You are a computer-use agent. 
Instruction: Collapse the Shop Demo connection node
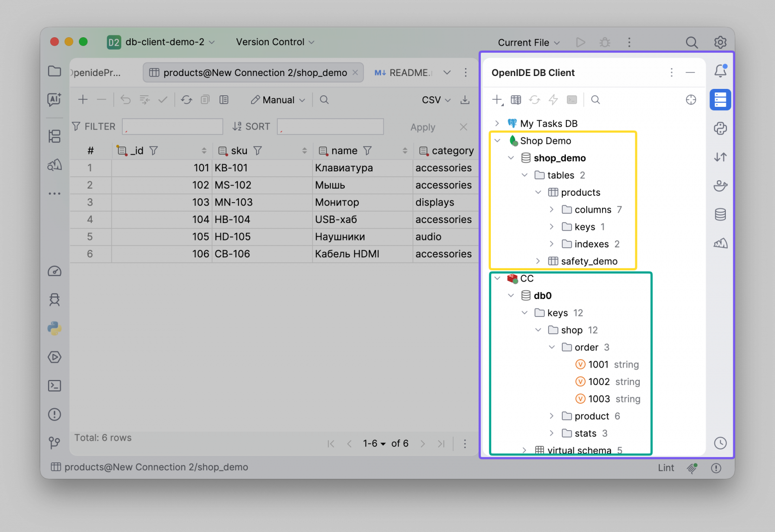[x=497, y=141]
